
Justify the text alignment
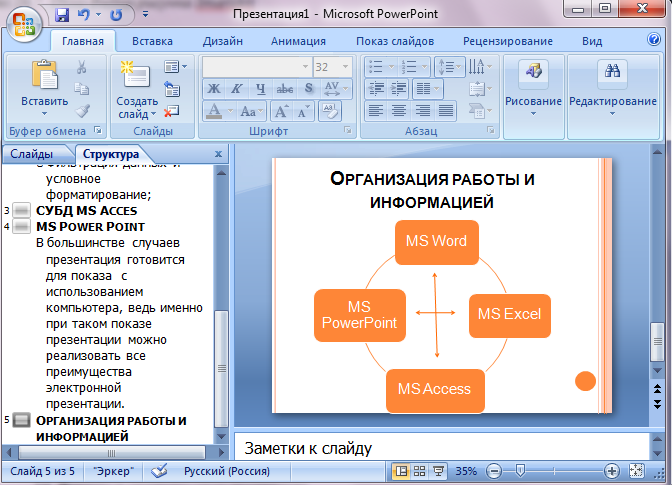coord(446,111)
